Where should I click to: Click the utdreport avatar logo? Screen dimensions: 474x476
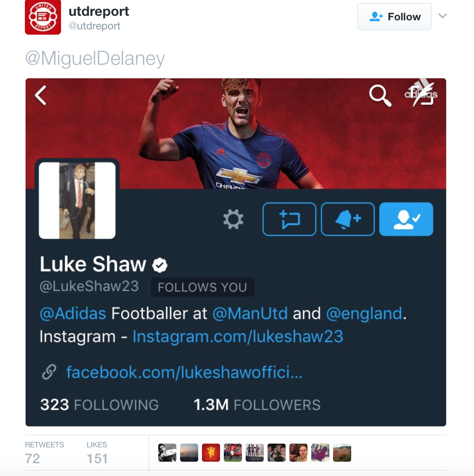[x=43, y=17]
